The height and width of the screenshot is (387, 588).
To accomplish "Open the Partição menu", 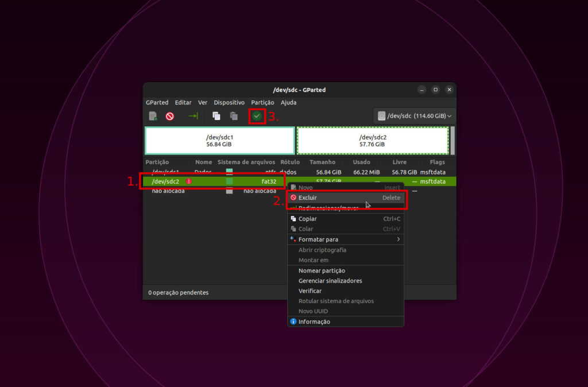I will pyautogui.click(x=262, y=102).
